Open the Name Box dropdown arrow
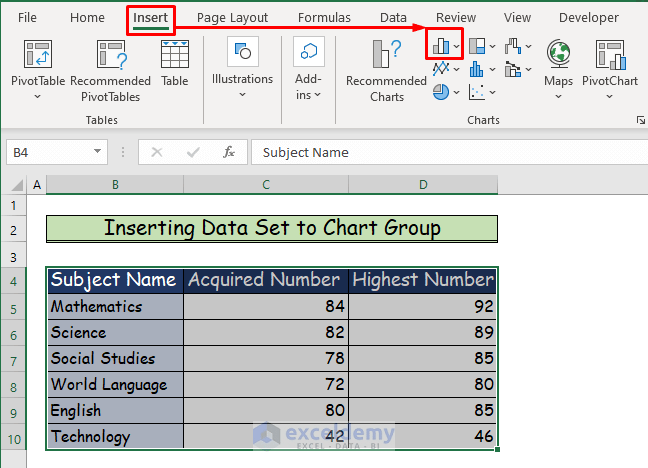This screenshot has width=648, height=468. click(x=98, y=152)
